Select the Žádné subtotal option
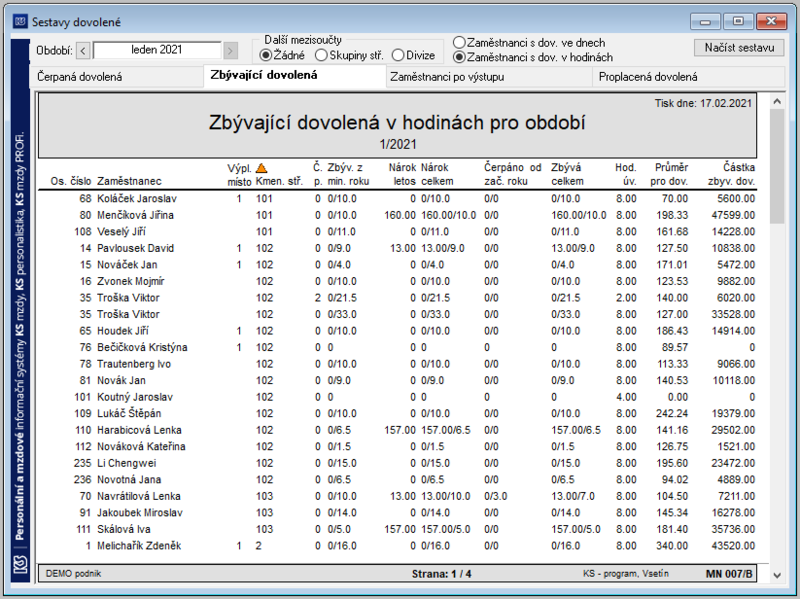Image resolution: width=800 pixels, height=599 pixels. pos(282,55)
